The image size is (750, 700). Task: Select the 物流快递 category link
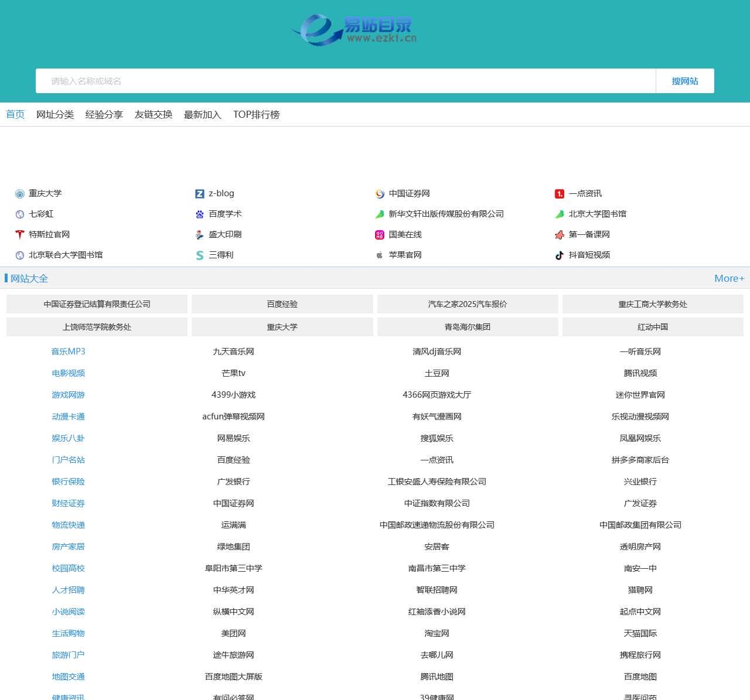tap(68, 525)
